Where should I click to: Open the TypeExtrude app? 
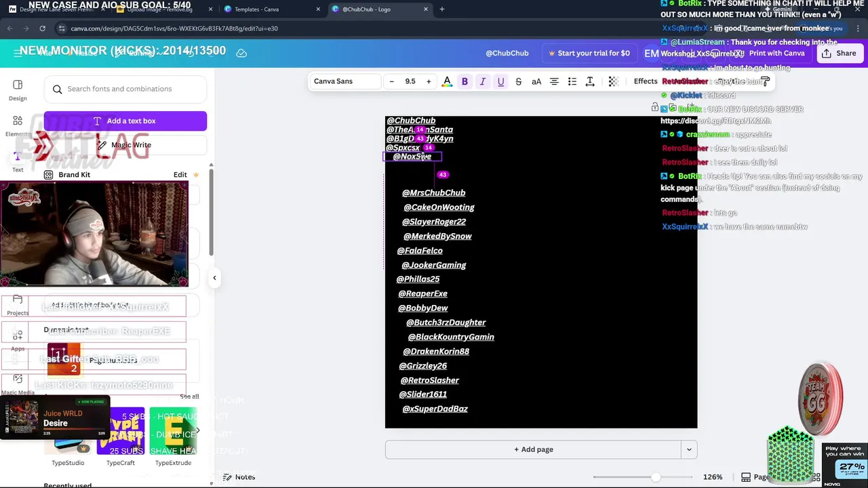173,437
